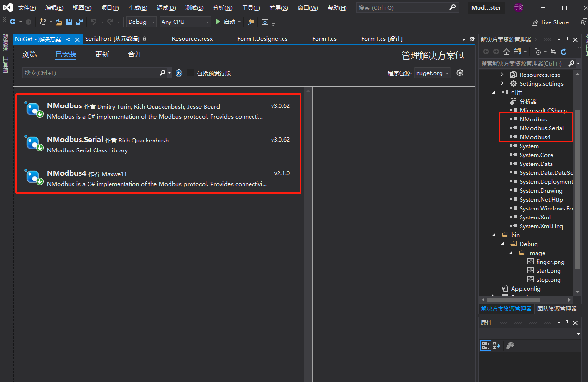
Task: Click the New Project toolbar icon
Action: click(x=43, y=22)
